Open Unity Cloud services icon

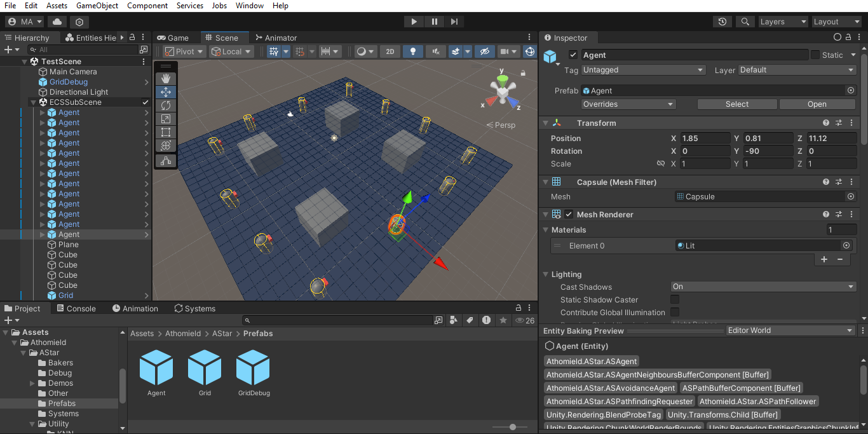point(57,22)
